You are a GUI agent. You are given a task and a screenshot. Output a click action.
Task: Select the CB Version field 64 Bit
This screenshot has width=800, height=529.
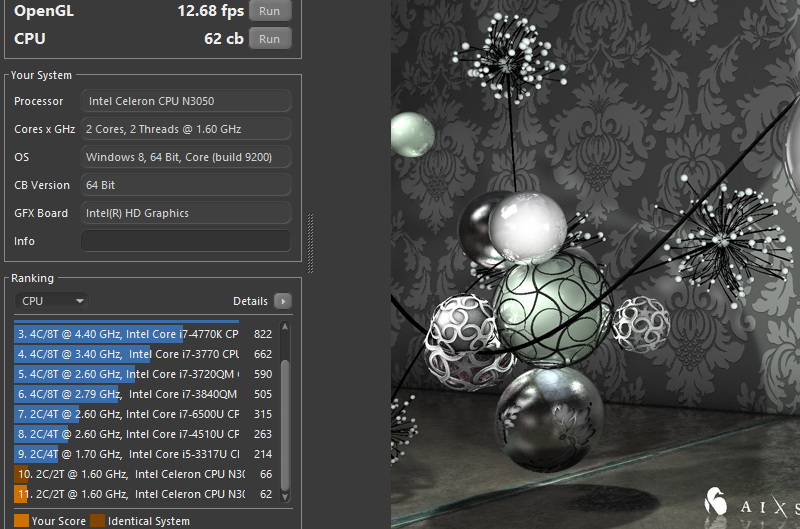point(186,185)
